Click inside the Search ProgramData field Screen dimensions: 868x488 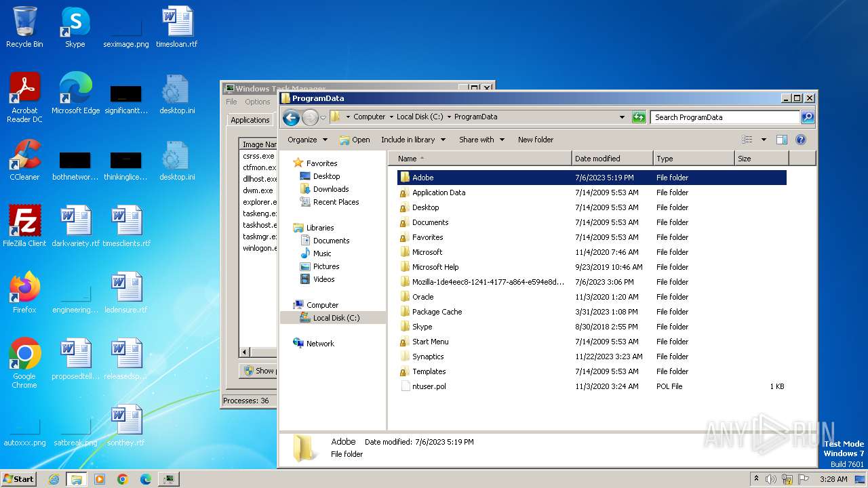[x=725, y=117]
